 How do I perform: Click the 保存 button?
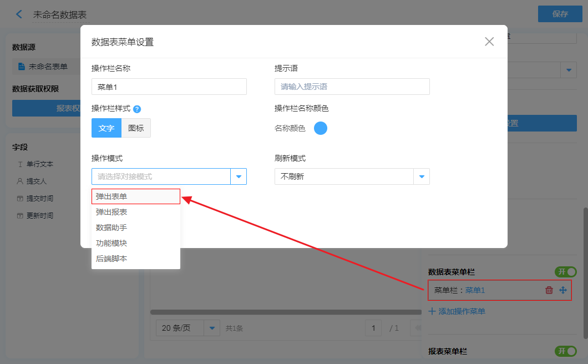(560, 14)
